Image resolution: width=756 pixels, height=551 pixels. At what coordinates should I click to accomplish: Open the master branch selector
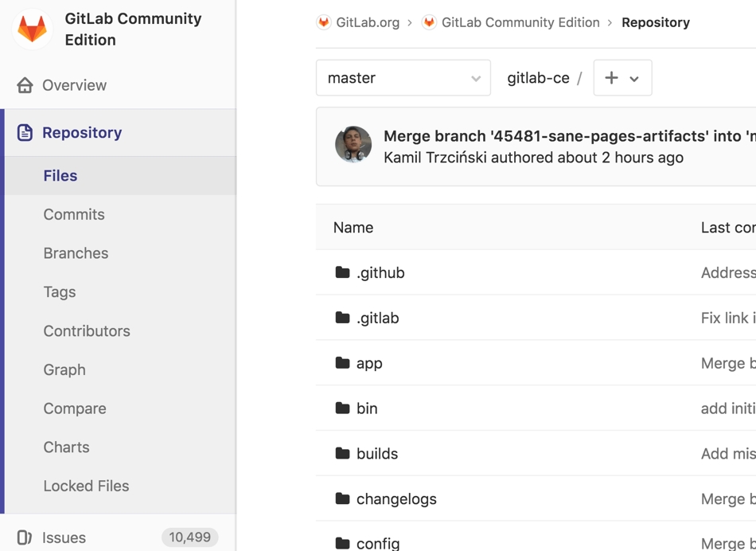click(x=403, y=78)
